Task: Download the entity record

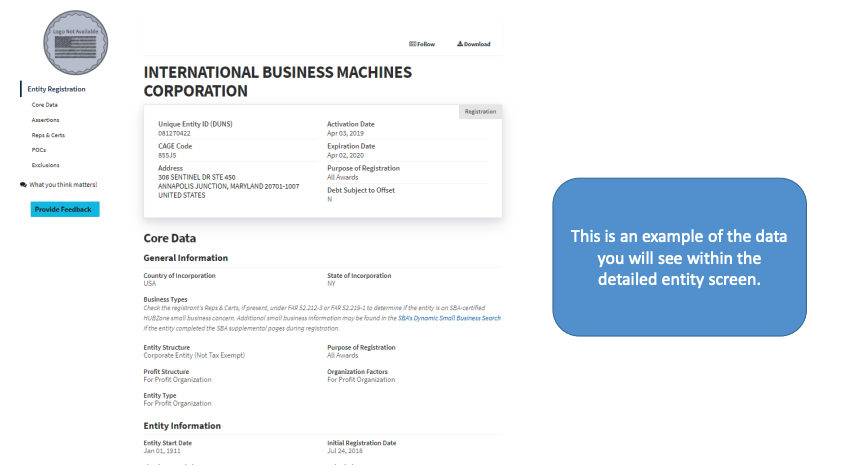Action: click(x=474, y=44)
